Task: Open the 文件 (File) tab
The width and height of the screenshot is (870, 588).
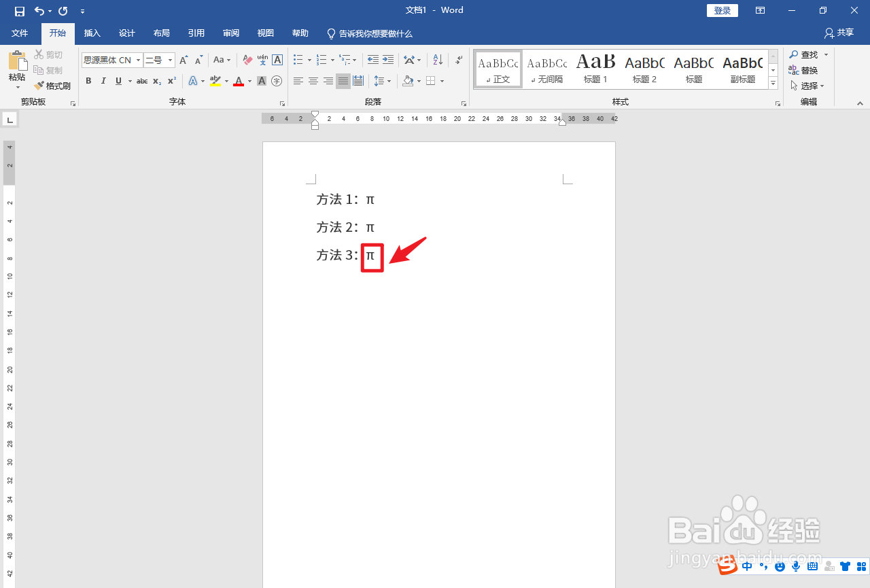Action: [20, 33]
